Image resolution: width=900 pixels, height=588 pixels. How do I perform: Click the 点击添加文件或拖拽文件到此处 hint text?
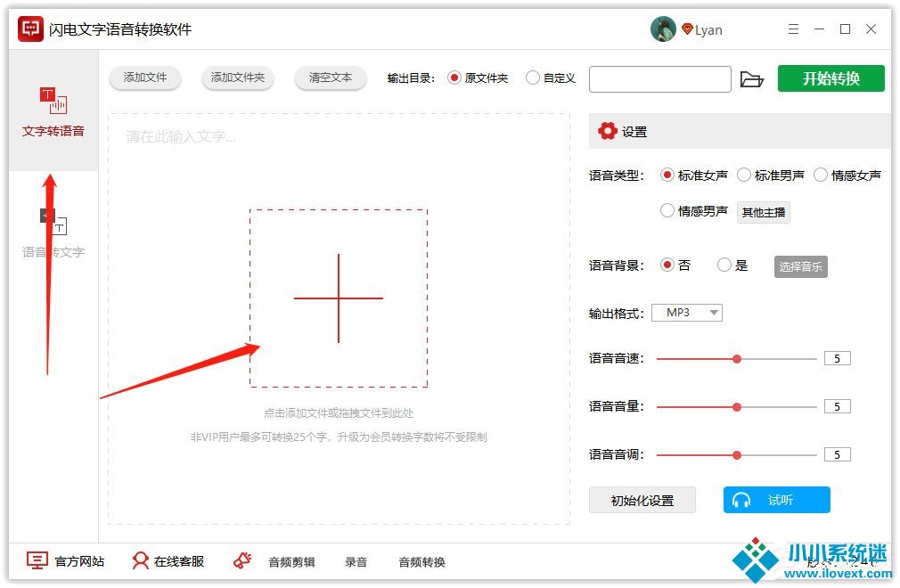pos(338,413)
